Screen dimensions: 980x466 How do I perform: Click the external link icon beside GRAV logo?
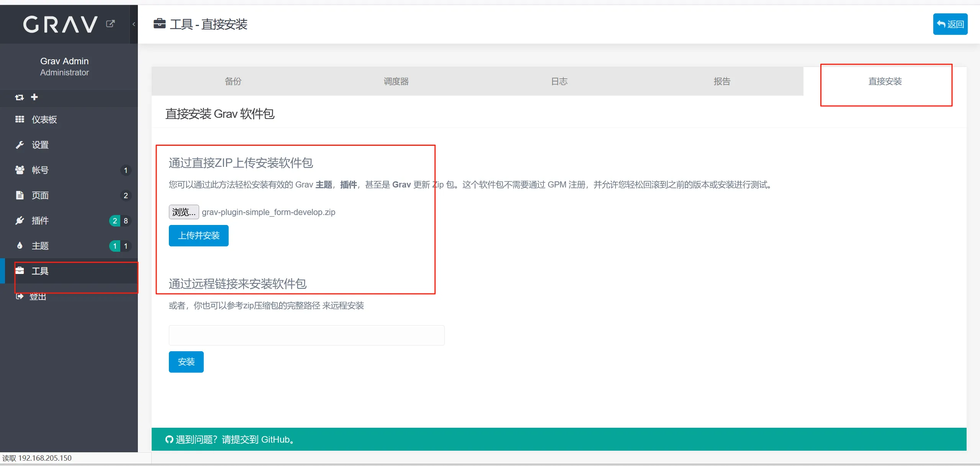[x=110, y=24]
